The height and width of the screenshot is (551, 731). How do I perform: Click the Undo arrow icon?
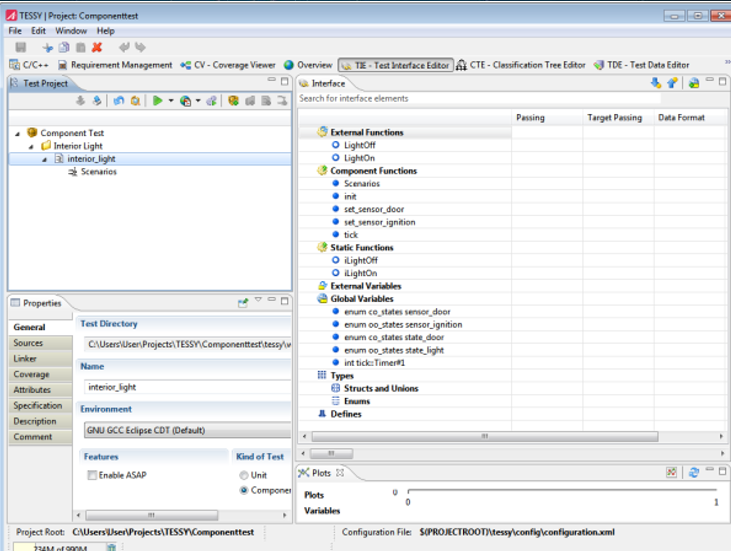click(124, 47)
